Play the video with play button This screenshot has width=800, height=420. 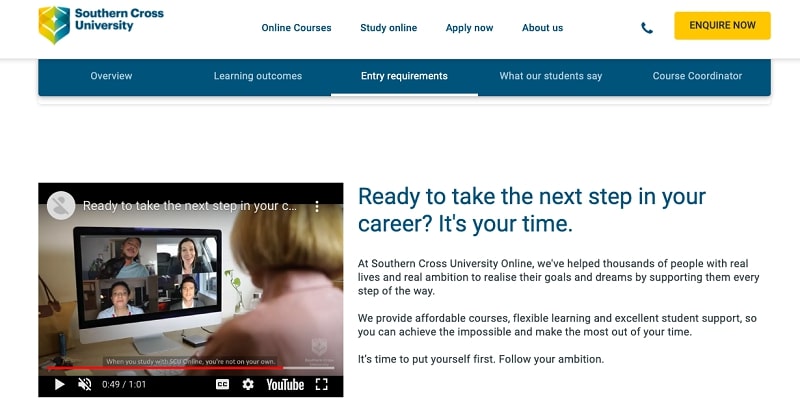(x=59, y=384)
